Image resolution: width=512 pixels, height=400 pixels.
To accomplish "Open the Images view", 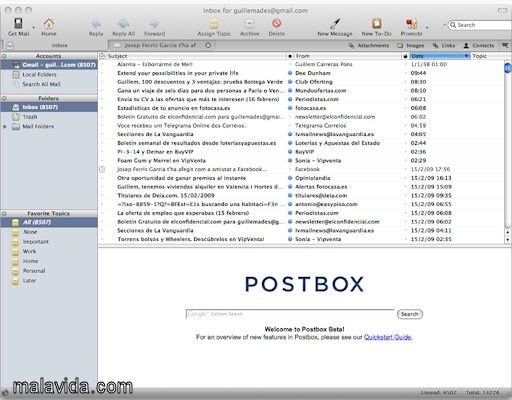I will [411, 45].
